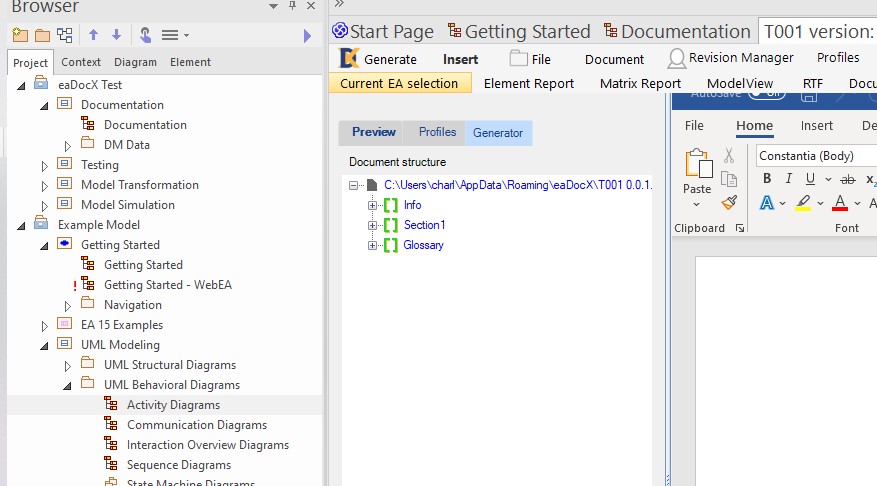
Task: Open the eaDocX Insert menu
Action: (x=460, y=59)
